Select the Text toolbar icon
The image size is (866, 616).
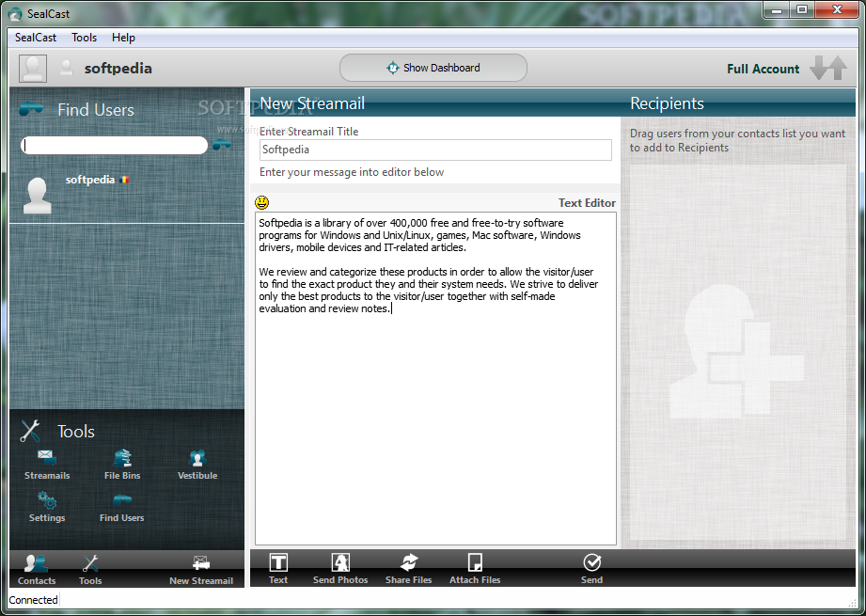[278, 562]
